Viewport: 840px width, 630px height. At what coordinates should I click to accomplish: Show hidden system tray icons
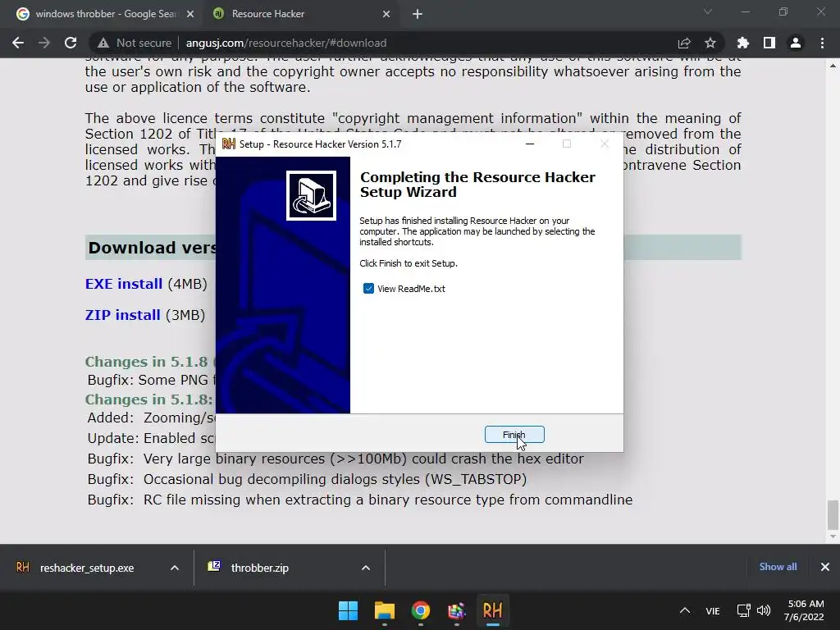(x=685, y=610)
